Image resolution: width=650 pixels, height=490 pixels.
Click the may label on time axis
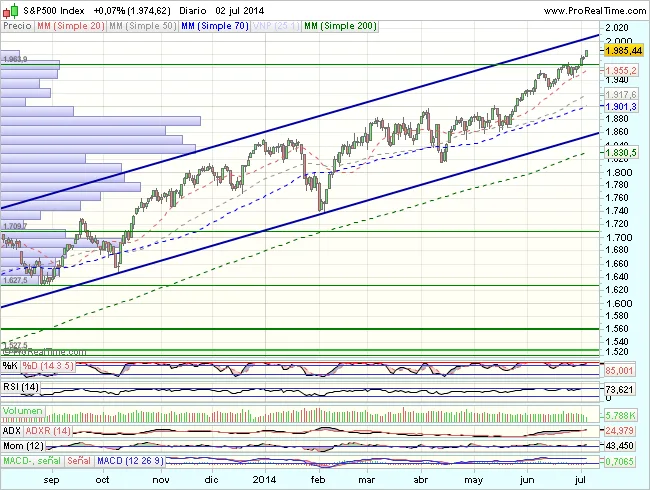point(473,480)
